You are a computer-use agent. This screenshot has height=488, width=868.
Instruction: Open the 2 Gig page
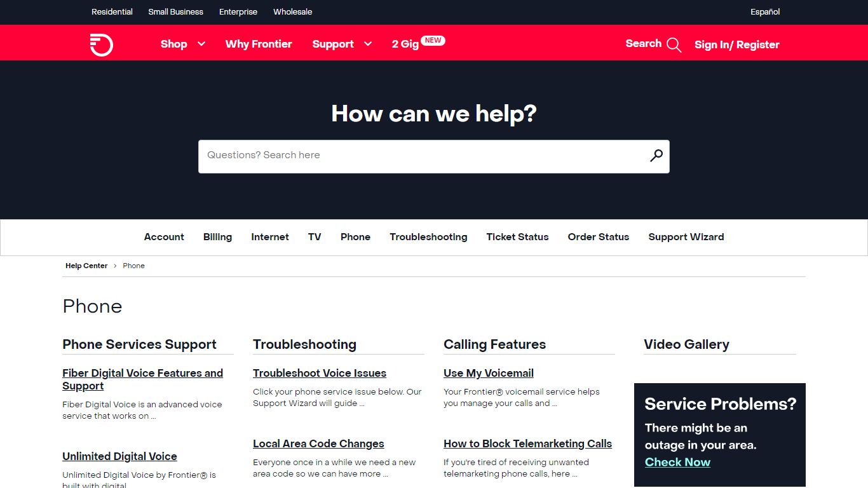coord(405,44)
